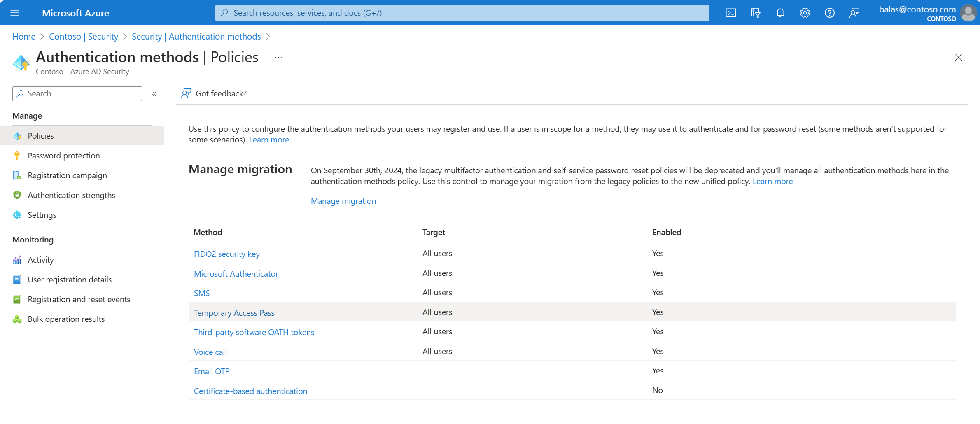Open portal settings gear icon
Viewport: 980px width, 424px height.
click(805, 13)
